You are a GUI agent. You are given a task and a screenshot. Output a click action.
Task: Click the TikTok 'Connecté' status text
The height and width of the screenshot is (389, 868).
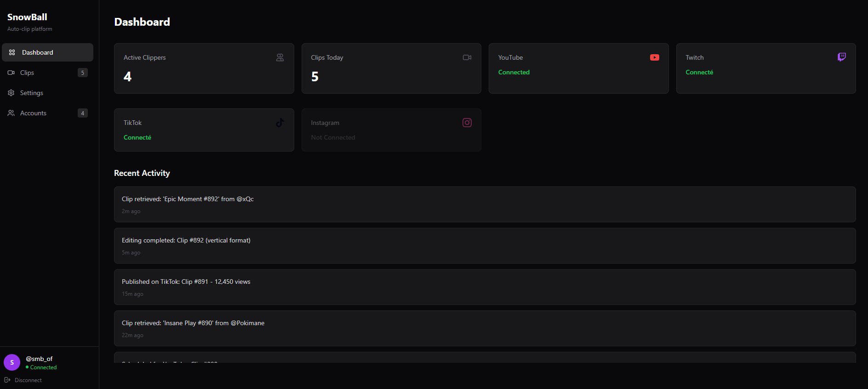[x=137, y=137]
